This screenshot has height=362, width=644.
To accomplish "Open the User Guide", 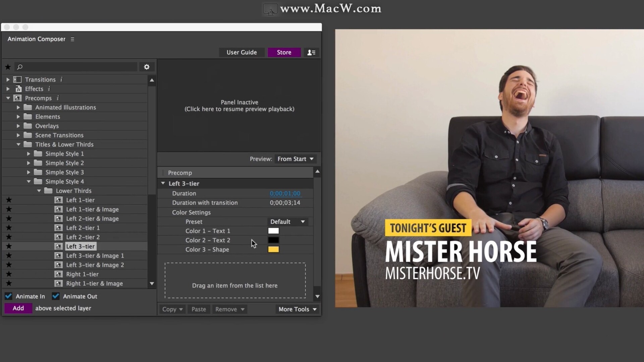I will click(x=241, y=52).
